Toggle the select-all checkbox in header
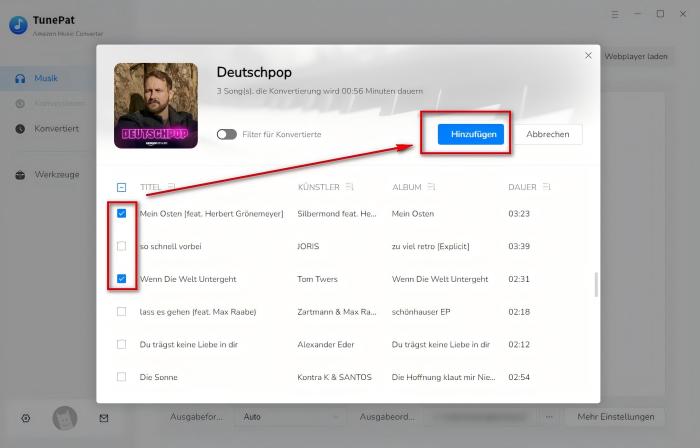Image resolution: width=700 pixels, height=448 pixels. (x=121, y=187)
